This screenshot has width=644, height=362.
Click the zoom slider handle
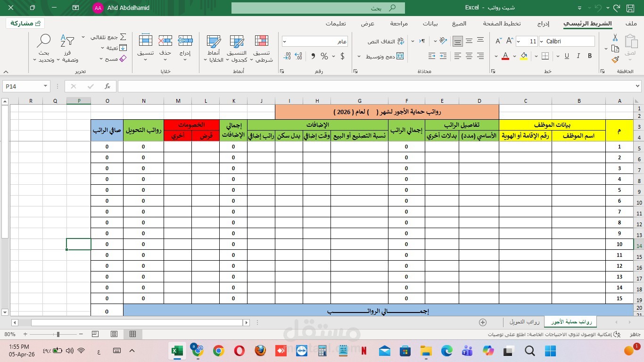click(x=58, y=334)
